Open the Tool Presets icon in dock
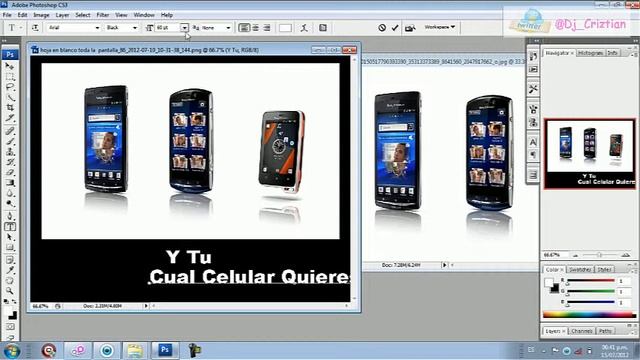640x360 pixels. [533, 89]
